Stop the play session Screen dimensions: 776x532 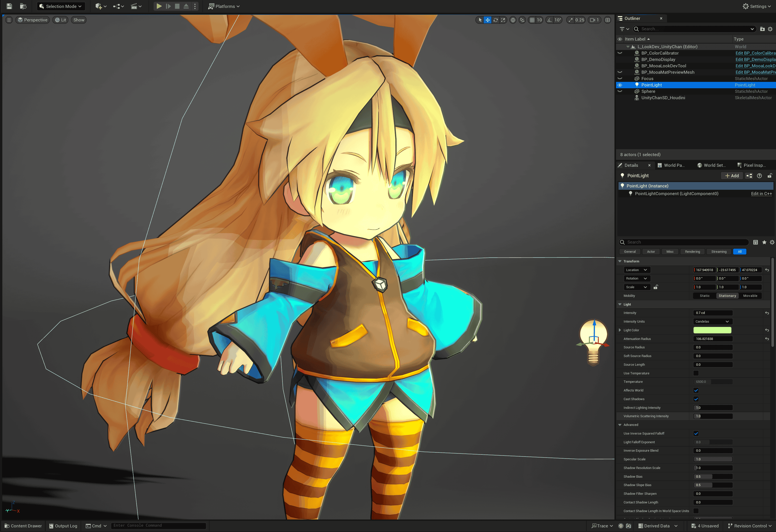coord(177,6)
